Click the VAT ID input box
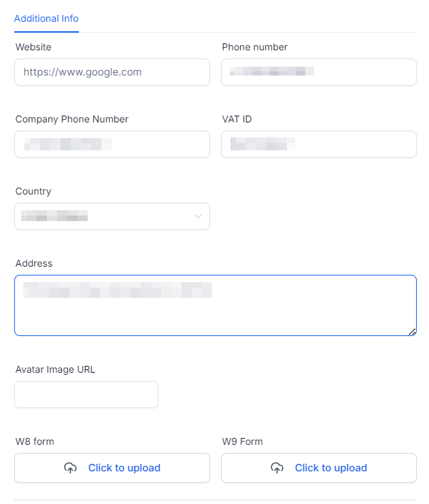 (318, 144)
